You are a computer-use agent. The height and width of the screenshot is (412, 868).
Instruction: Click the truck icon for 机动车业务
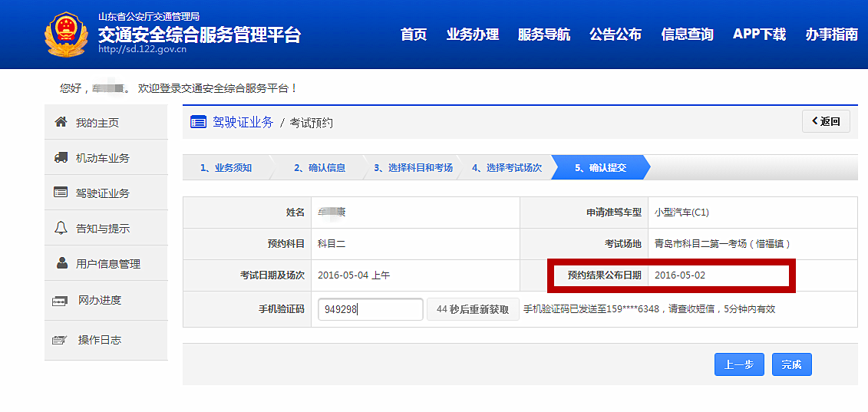(61, 157)
